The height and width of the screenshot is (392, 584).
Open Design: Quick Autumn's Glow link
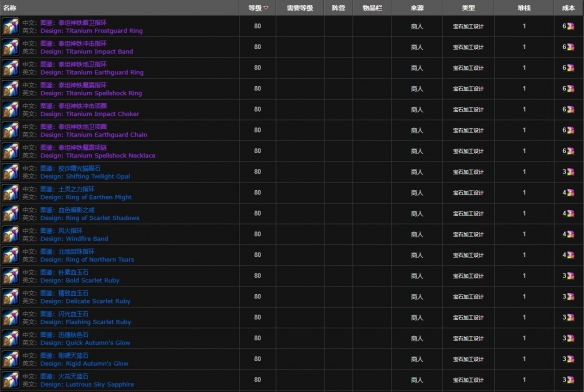point(85,343)
